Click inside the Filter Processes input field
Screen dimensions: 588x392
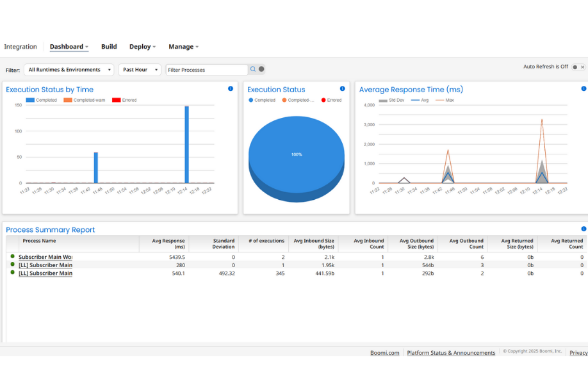[x=205, y=69]
